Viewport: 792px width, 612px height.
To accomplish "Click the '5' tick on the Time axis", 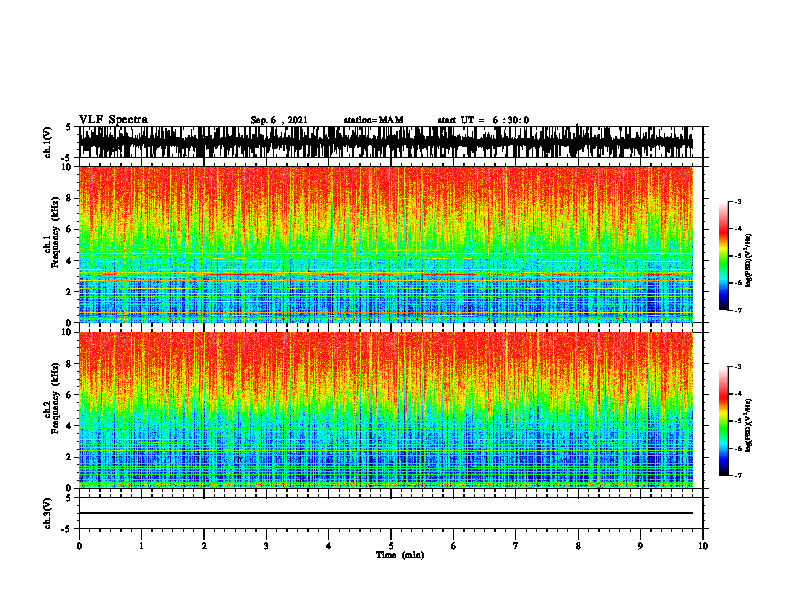I will [x=391, y=546].
